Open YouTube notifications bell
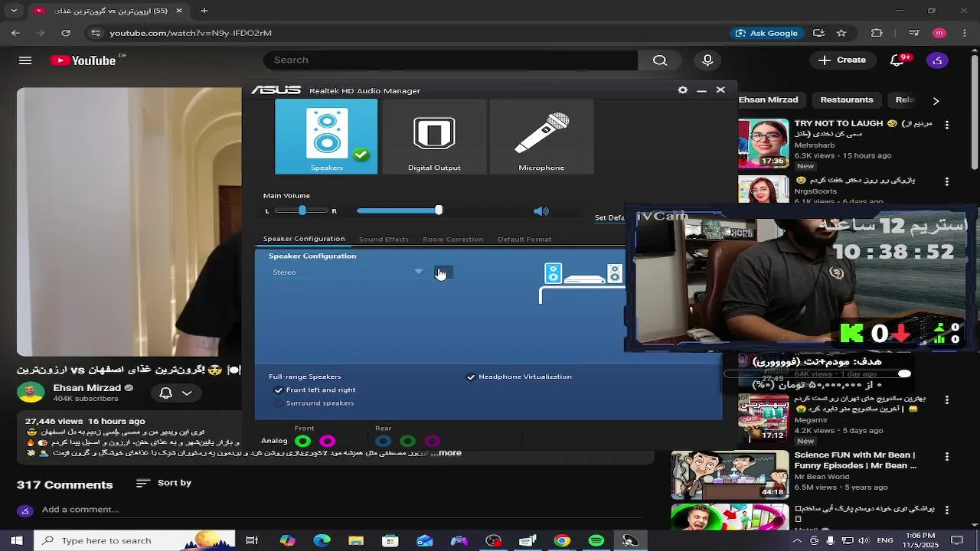Screen dimensions: 980x551 (x=897, y=60)
